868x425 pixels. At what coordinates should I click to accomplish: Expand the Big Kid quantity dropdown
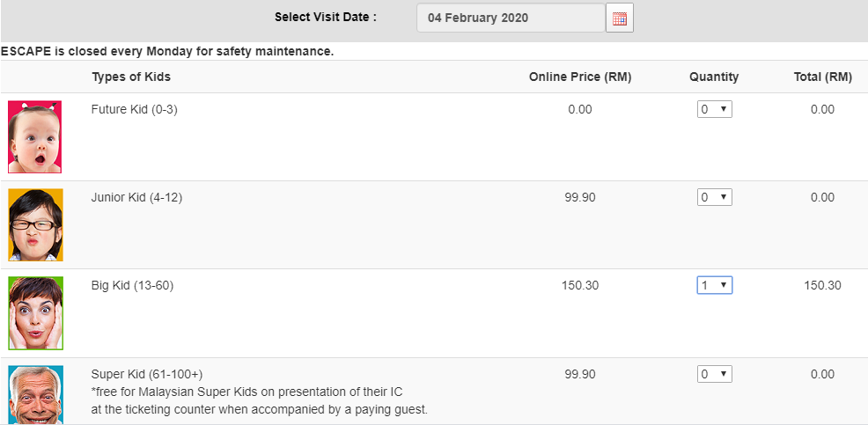[714, 285]
